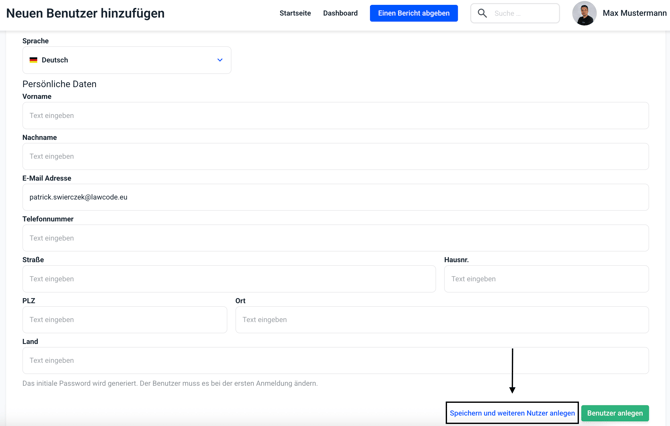Viewport: 670px width, 426px height.
Task: Focus the Telefonnummer input
Action: click(x=335, y=238)
